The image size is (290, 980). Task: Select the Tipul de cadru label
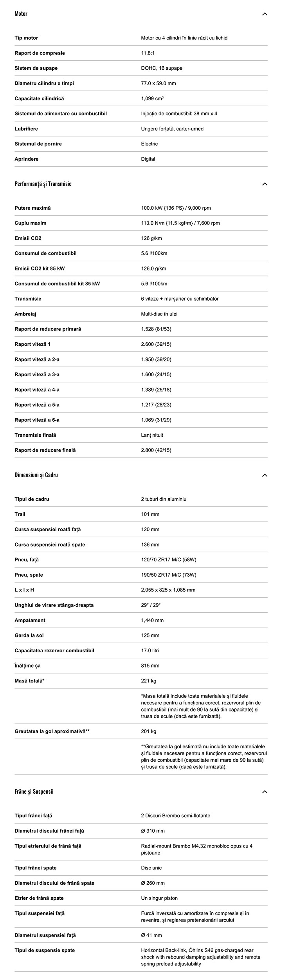(32, 499)
